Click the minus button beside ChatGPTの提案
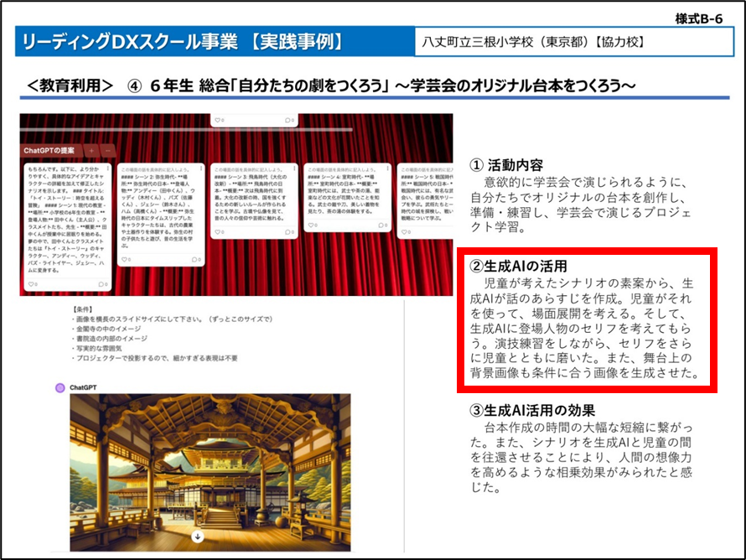Screen dimensions: 746x560 click(108, 151)
